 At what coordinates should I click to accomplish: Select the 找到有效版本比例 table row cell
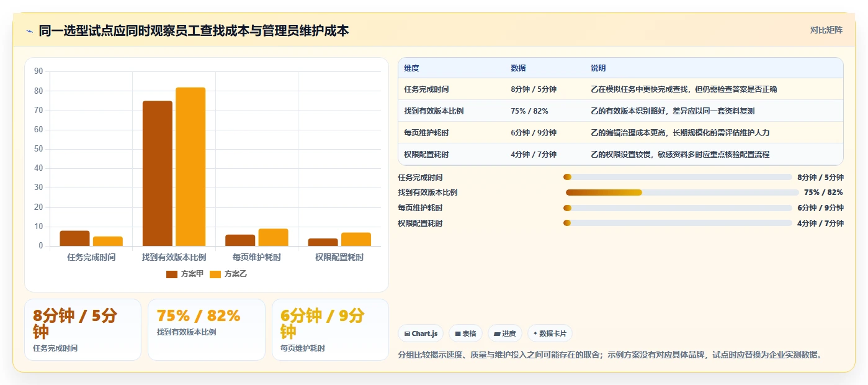451,111
